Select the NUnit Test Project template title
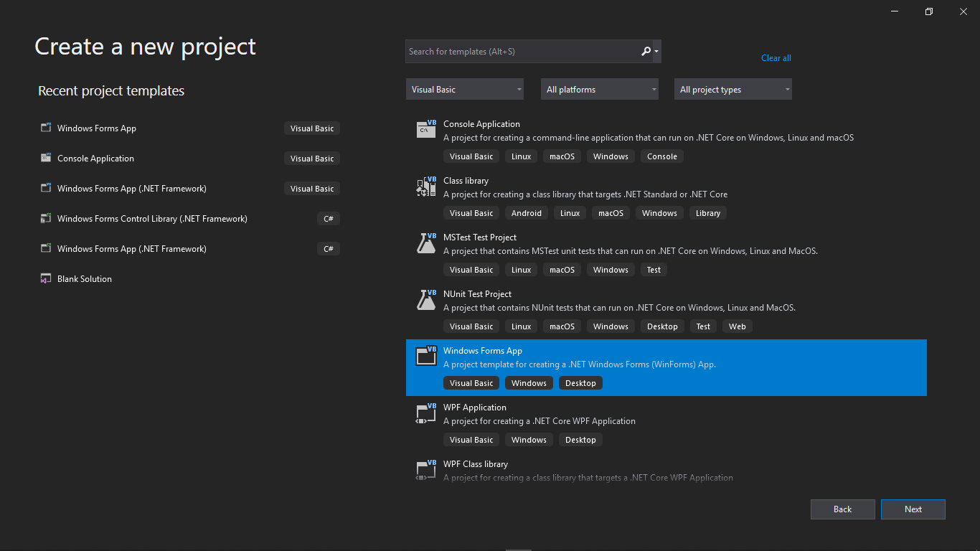Screen dimensions: 980x551 pyautogui.click(x=478, y=294)
